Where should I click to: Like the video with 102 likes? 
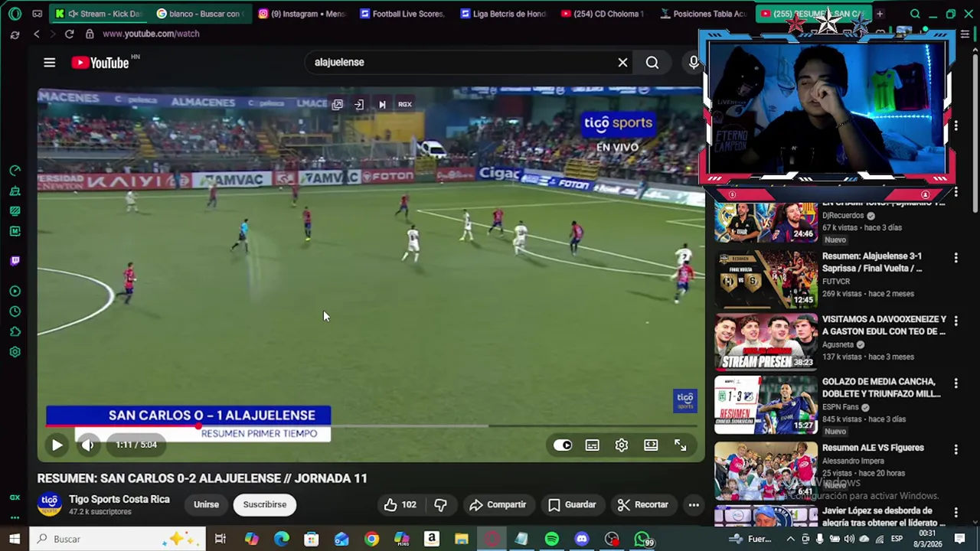tap(400, 504)
